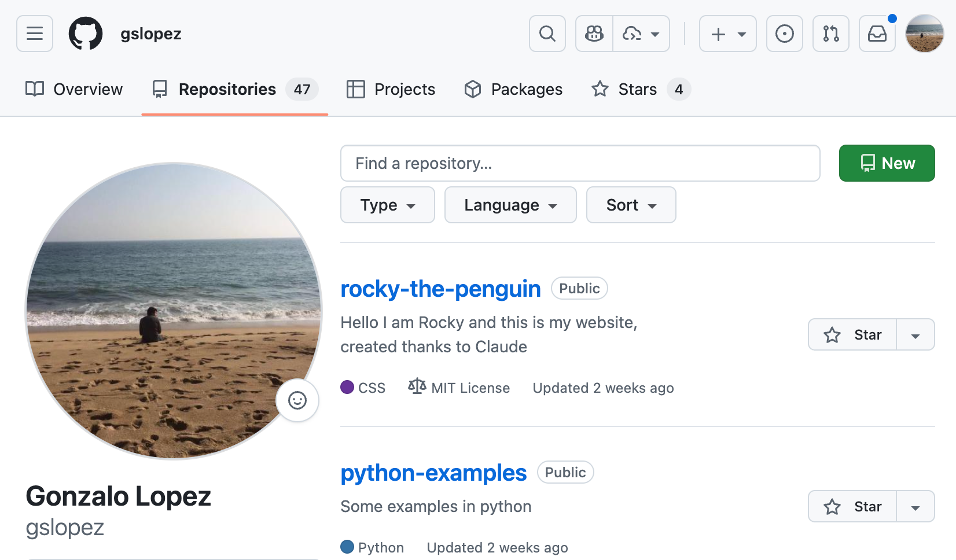
Task: Open star lists dropdown for rocky-the-penguin
Action: (x=915, y=334)
